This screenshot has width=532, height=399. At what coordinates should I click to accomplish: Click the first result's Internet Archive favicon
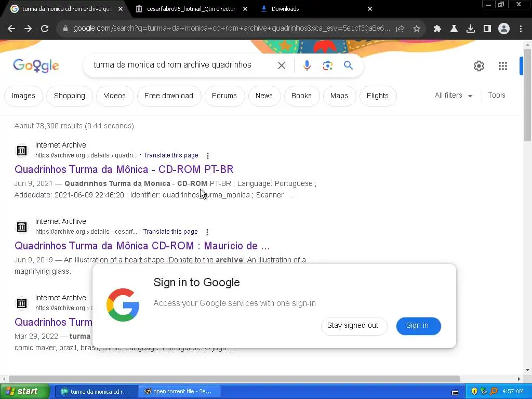point(22,150)
